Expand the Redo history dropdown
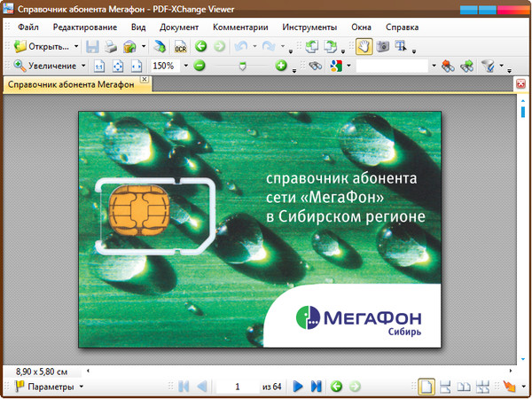Screen dimensions: 532x399 point(282,46)
